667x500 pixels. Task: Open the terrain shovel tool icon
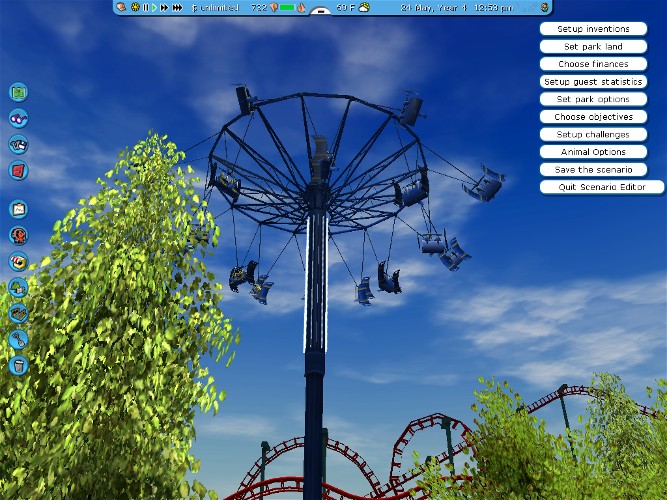[x=18, y=340]
